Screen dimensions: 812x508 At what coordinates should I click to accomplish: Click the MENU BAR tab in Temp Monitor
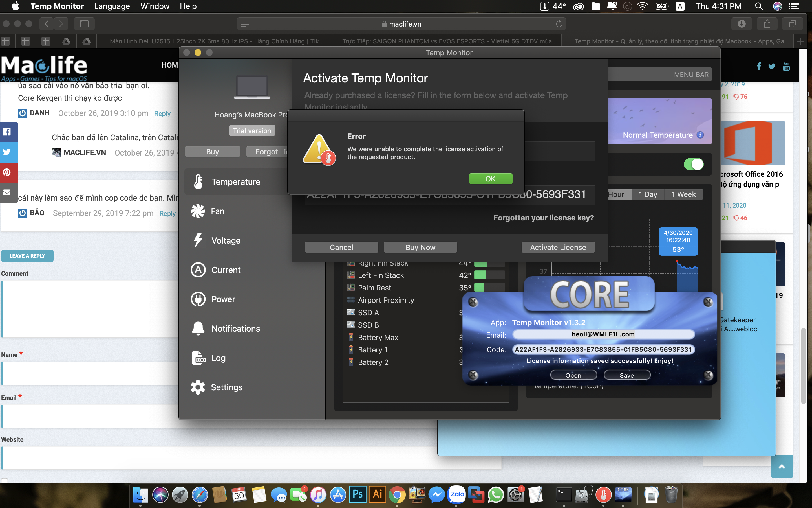click(x=691, y=75)
